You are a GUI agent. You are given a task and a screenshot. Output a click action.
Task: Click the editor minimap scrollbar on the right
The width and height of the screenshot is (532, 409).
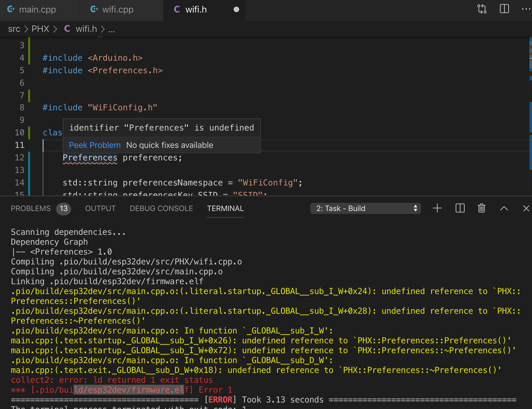tap(531, 116)
